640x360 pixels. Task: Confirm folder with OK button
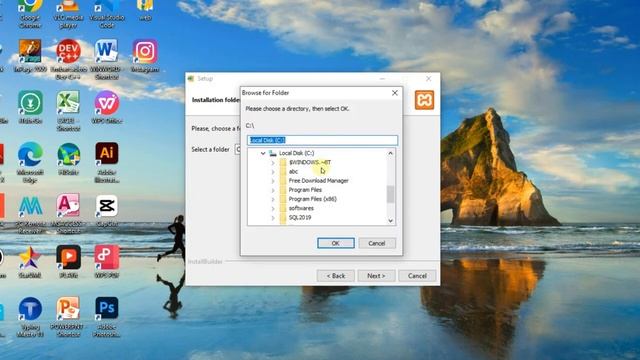(336, 243)
